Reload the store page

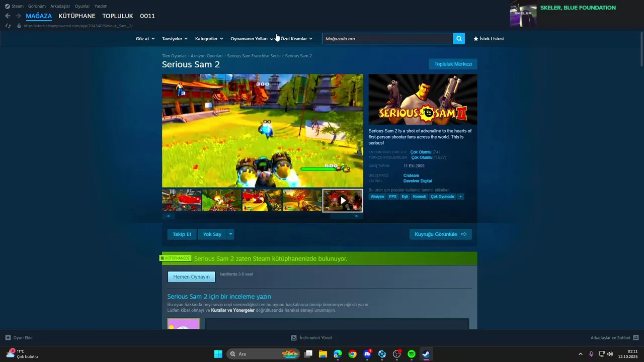8,26
